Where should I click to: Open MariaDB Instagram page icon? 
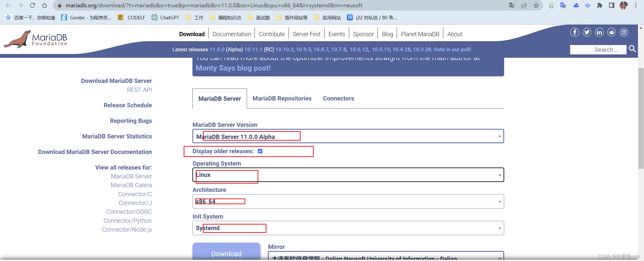click(624, 32)
